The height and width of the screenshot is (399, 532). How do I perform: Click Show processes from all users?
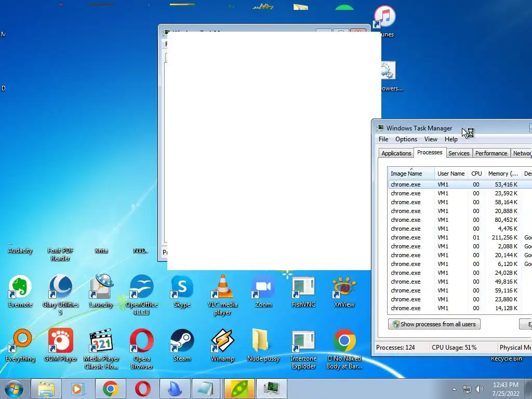point(434,324)
